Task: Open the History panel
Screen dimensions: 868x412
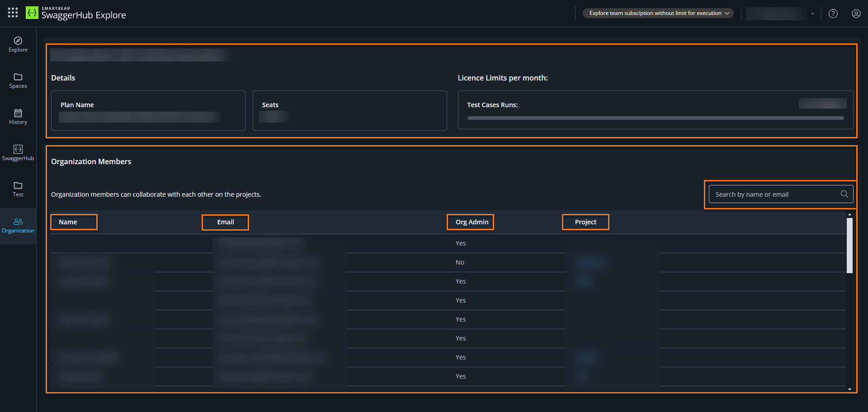Action: [x=18, y=117]
